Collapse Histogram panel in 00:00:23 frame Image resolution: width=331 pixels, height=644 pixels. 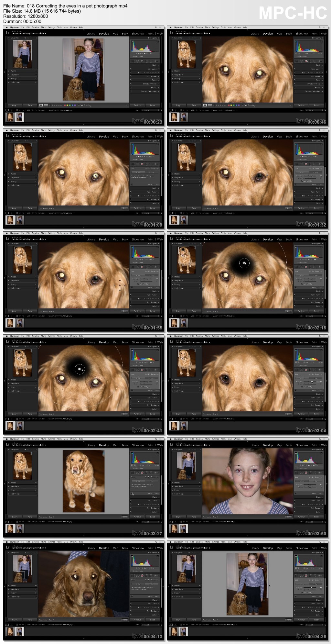[x=159, y=38]
